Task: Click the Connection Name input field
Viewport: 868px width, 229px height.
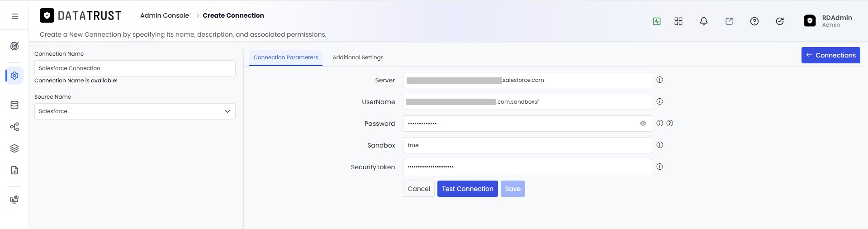Action: coord(135,68)
